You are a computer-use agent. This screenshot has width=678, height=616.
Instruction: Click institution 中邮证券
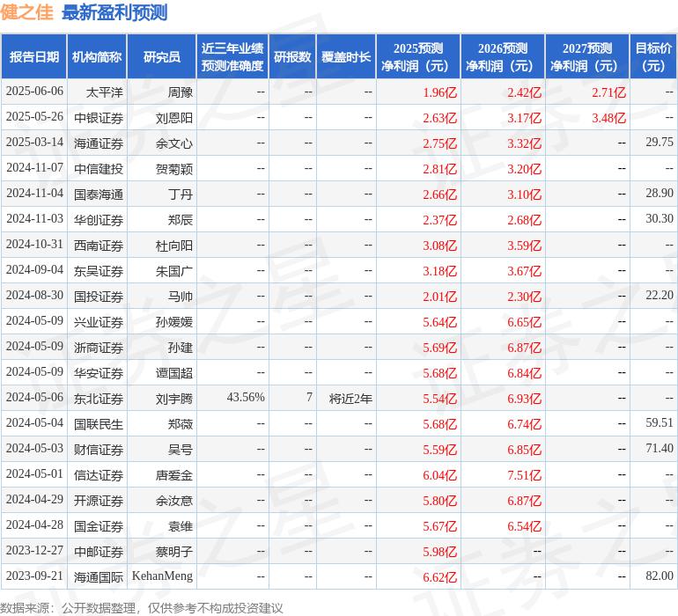(98, 551)
